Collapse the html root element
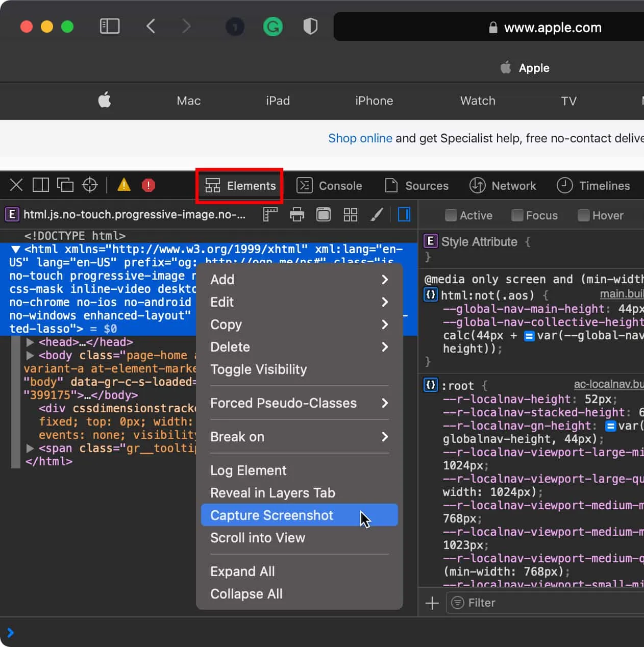The height and width of the screenshot is (647, 644). tap(16, 250)
